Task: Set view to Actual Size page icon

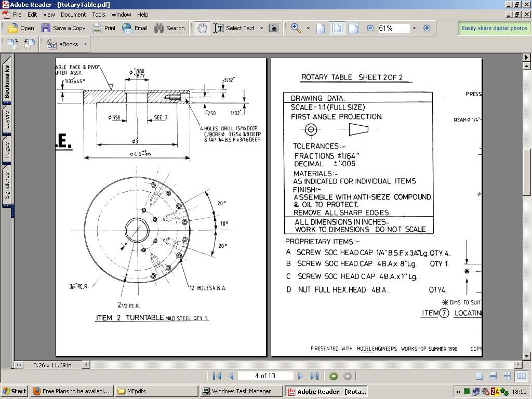Action: [321, 28]
